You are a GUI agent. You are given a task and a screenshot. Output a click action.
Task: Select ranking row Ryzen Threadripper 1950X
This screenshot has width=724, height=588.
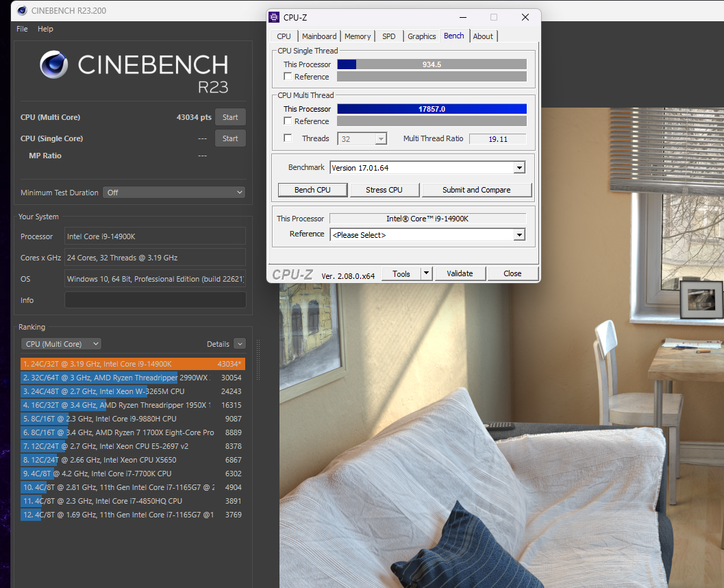pyautogui.click(x=132, y=405)
